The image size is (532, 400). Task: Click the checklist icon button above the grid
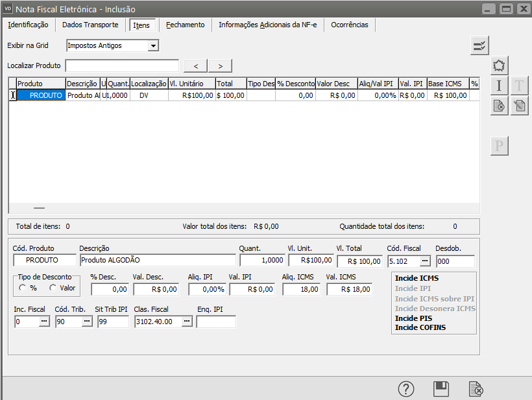[x=479, y=45]
